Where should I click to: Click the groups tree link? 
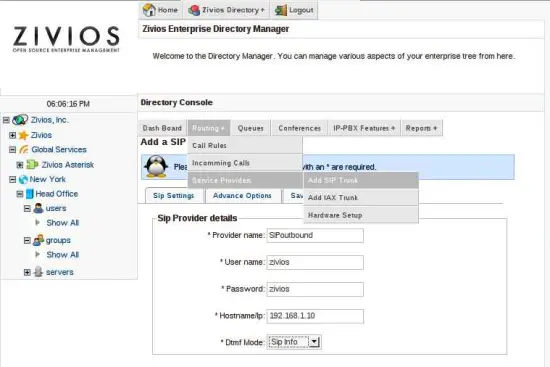[x=58, y=240]
